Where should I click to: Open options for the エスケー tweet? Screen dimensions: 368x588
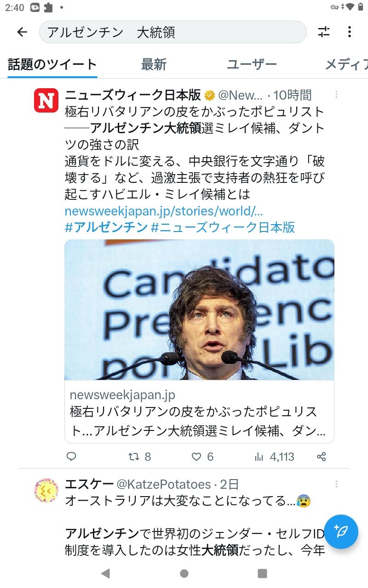click(x=336, y=484)
